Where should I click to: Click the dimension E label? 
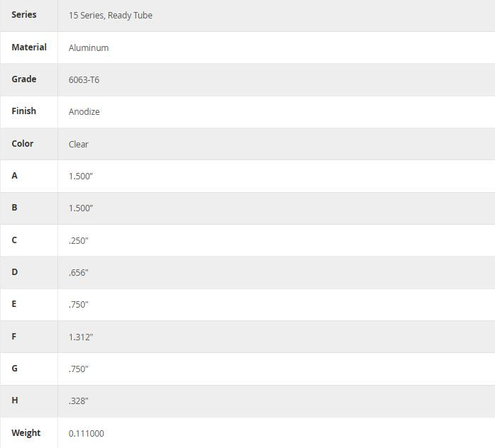[x=14, y=304]
